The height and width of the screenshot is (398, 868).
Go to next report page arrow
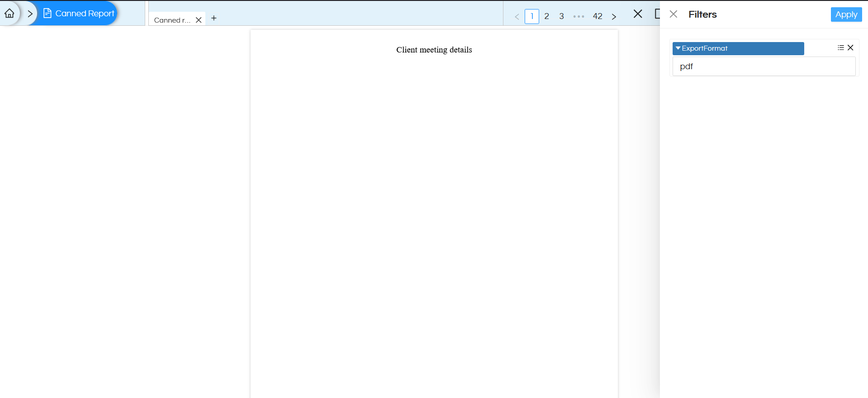(x=614, y=17)
